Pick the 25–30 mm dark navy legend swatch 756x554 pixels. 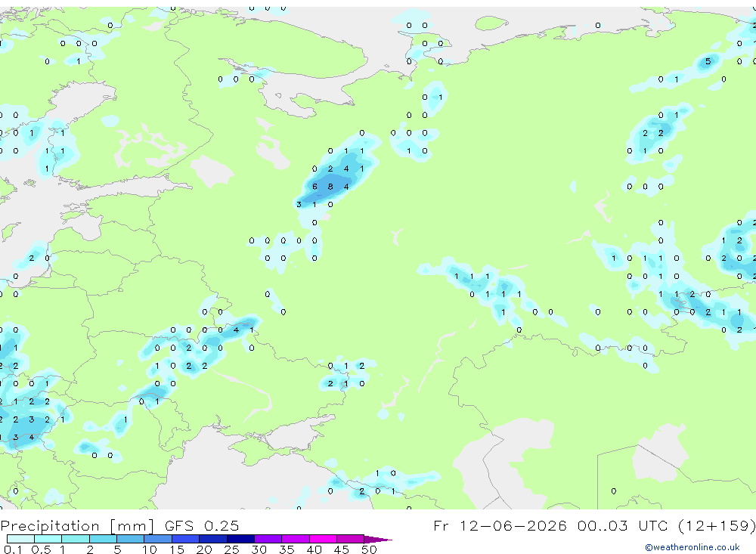click(240, 539)
